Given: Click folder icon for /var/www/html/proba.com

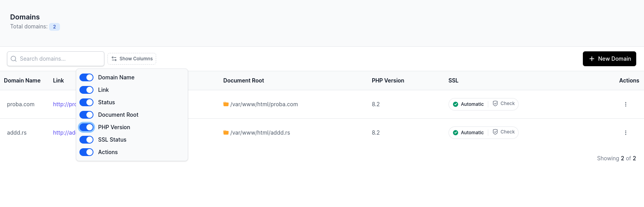Looking at the screenshot, I should click(x=226, y=104).
